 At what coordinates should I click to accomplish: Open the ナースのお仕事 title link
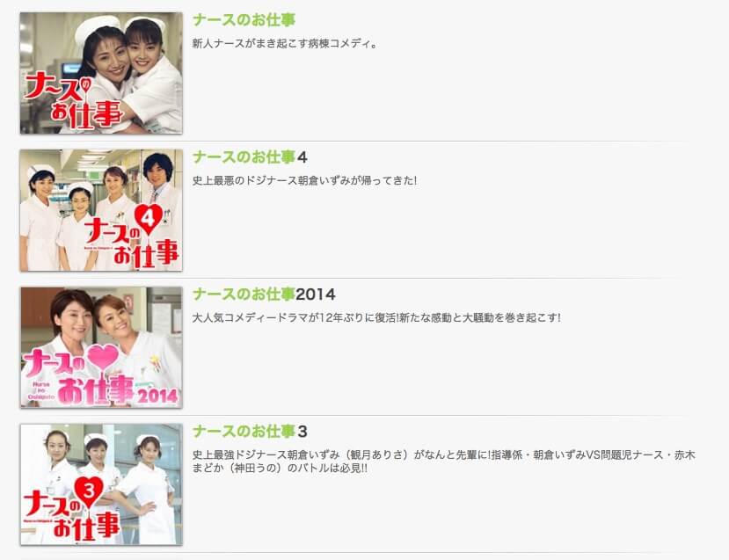pos(244,20)
